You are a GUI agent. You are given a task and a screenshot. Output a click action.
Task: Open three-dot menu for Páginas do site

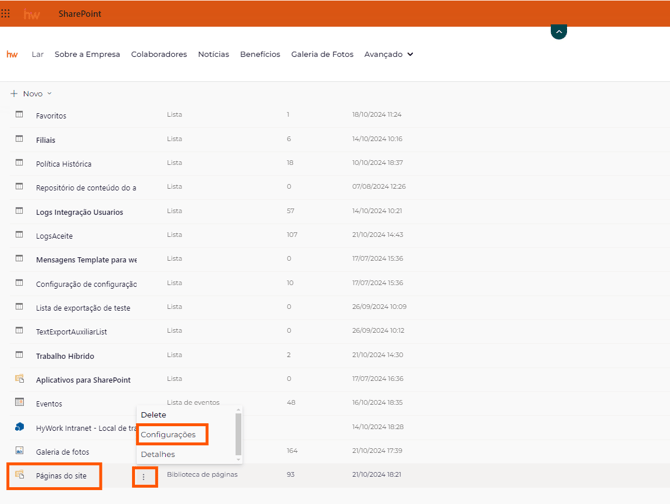[144, 477]
